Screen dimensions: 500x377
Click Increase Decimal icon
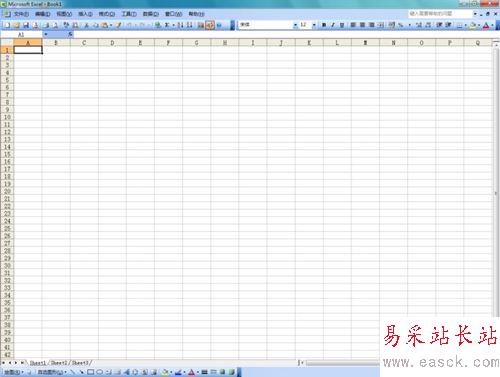tap(419, 25)
